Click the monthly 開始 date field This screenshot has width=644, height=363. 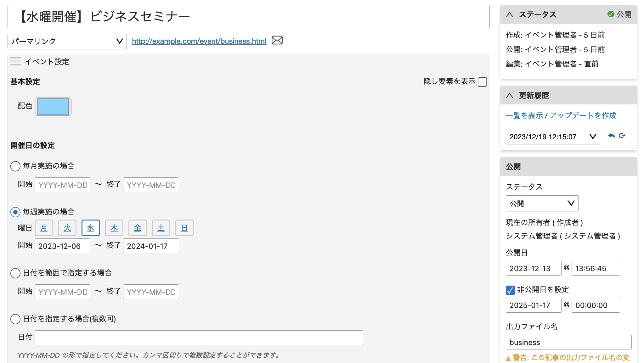pyautogui.click(x=62, y=185)
